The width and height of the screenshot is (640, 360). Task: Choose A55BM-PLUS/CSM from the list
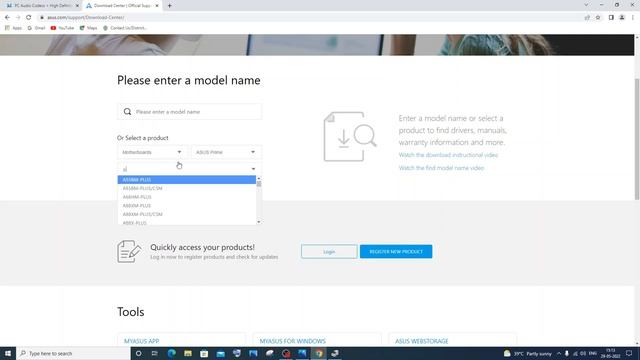tap(187, 188)
